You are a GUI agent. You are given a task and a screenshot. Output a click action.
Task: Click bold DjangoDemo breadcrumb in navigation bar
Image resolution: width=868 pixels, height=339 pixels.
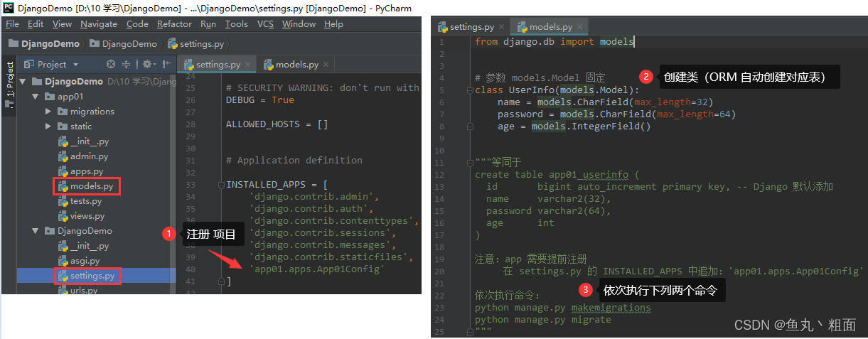click(x=44, y=43)
